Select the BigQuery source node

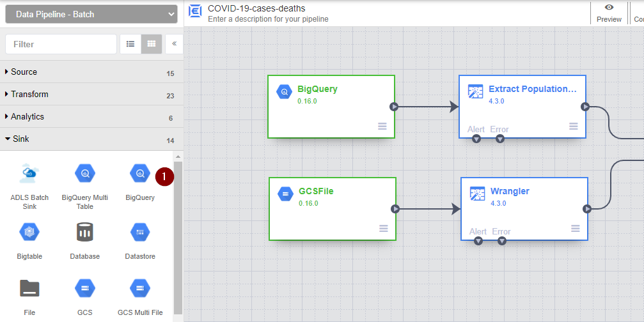pos(331,107)
